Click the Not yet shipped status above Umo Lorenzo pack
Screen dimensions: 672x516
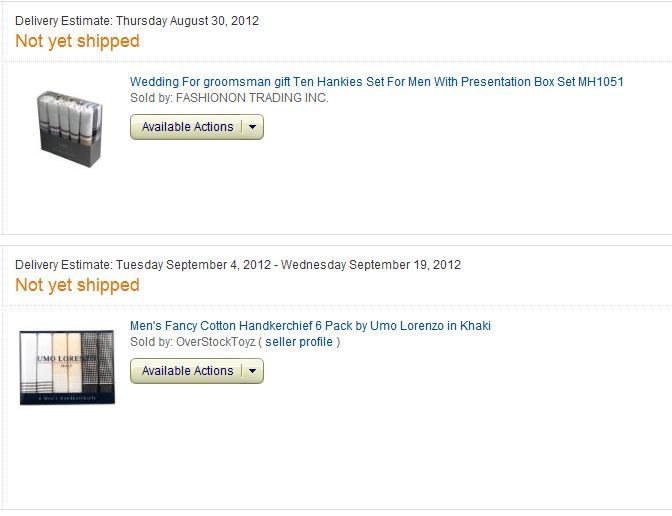click(77, 285)
